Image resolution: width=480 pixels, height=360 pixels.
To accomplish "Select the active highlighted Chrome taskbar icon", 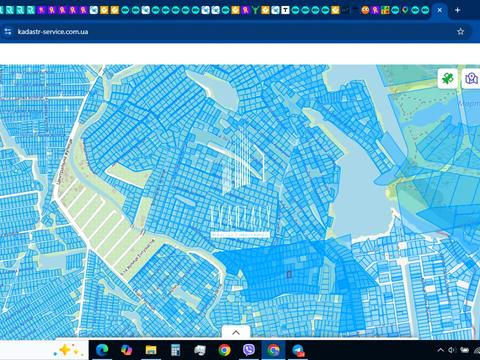I will [x=273, y=350].
